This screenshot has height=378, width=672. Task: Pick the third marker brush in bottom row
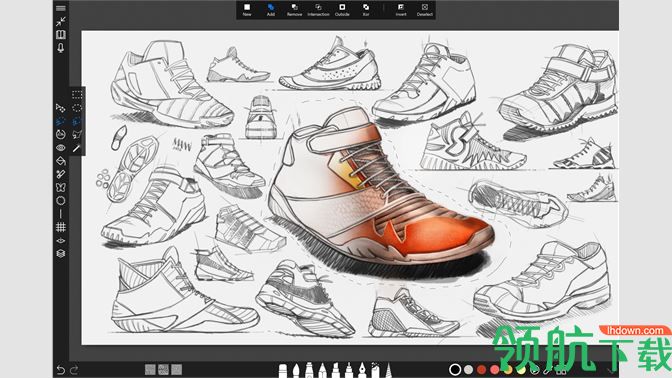pyautogui.click(x=309, y=371)
